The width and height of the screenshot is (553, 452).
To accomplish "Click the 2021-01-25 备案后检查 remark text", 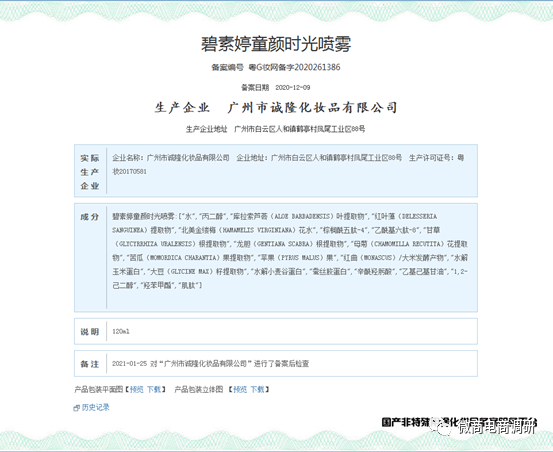I will [211, 364].
